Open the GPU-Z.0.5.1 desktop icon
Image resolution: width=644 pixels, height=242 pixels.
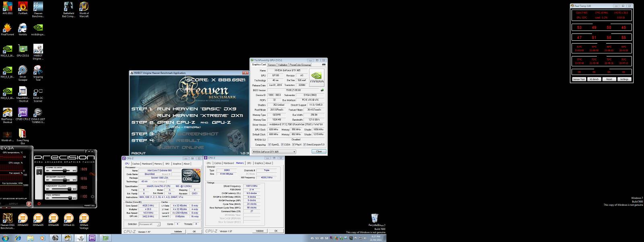[x=23, y=50]
